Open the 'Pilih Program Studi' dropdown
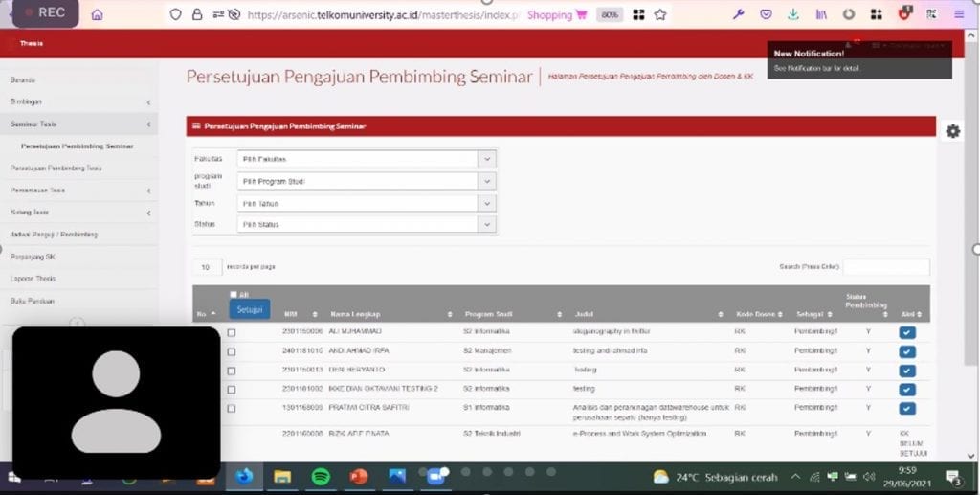Image resolution: width=980 pixels, height=495 pixels. pos(367,181)
